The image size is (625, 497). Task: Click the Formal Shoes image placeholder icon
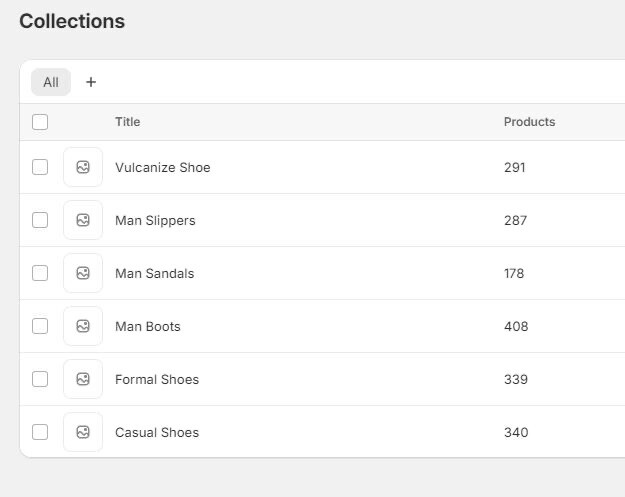[83, 379]
